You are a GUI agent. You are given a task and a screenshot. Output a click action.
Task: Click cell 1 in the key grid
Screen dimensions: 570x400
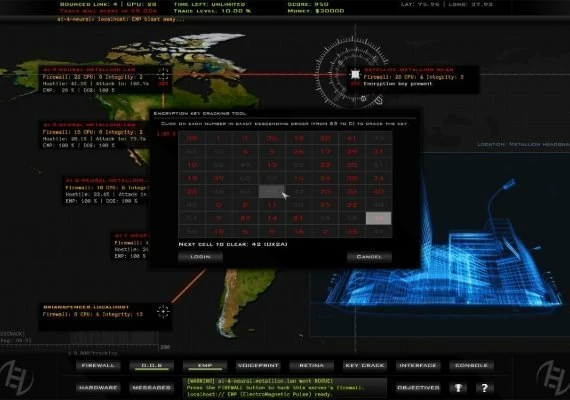218,138
